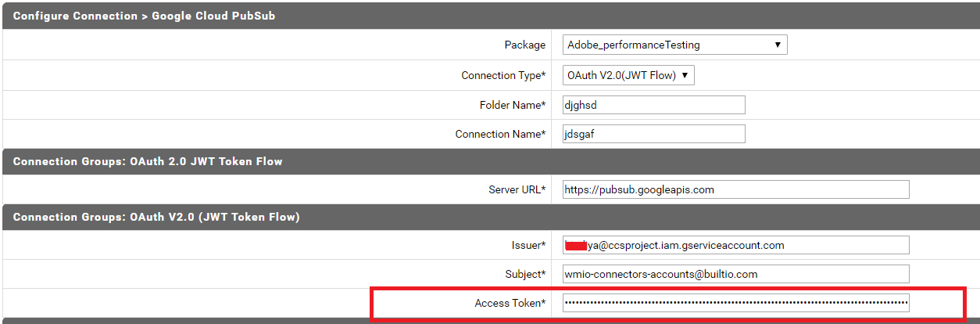
Task: Click the Package label
Action: tap(524, 45)
